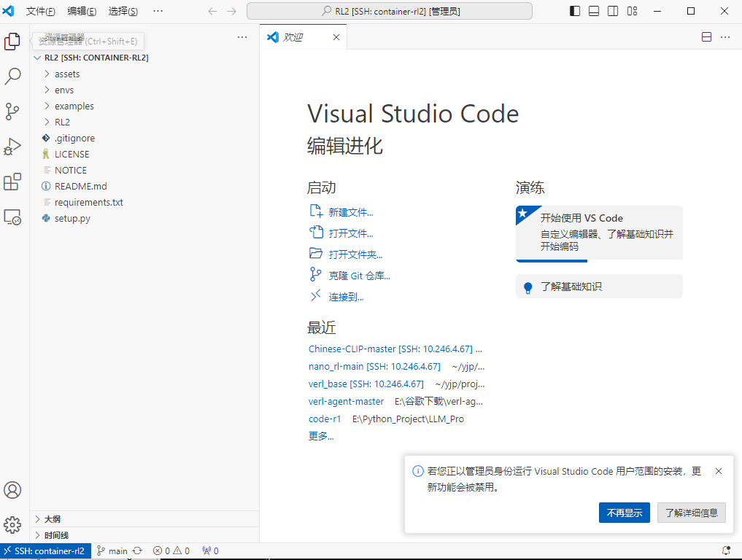
Task: Click the VS Code logo in title bar
Action: (x=9, y=11)
